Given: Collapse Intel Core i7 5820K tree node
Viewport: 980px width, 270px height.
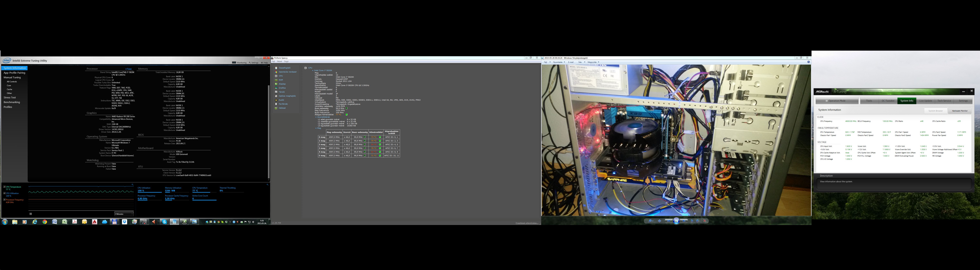Looking at the screenshot, I should tap(313, 71).
